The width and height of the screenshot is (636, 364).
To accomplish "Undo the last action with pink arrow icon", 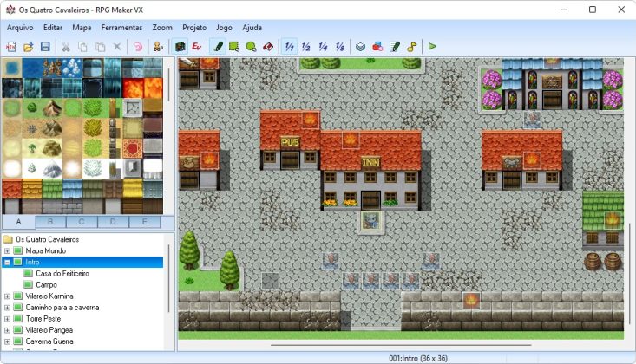I will click(x=138, y=47).
